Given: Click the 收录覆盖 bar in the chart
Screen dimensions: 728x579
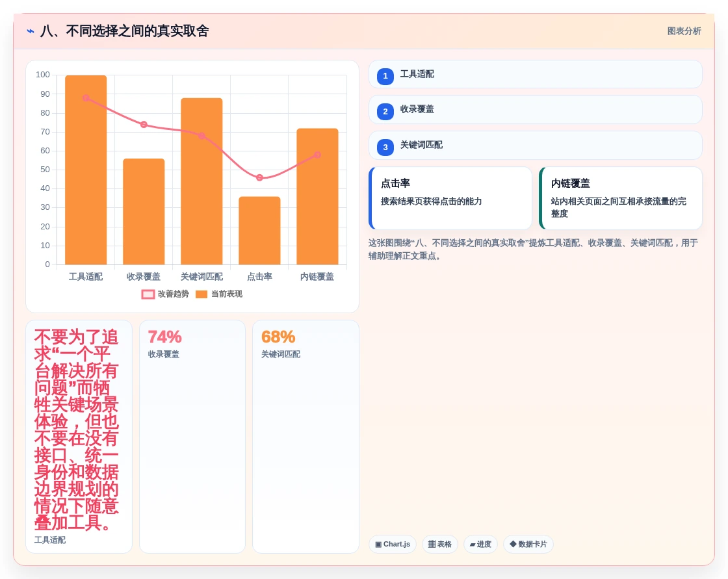Looking at the screenshot, I should coord(144,212).
